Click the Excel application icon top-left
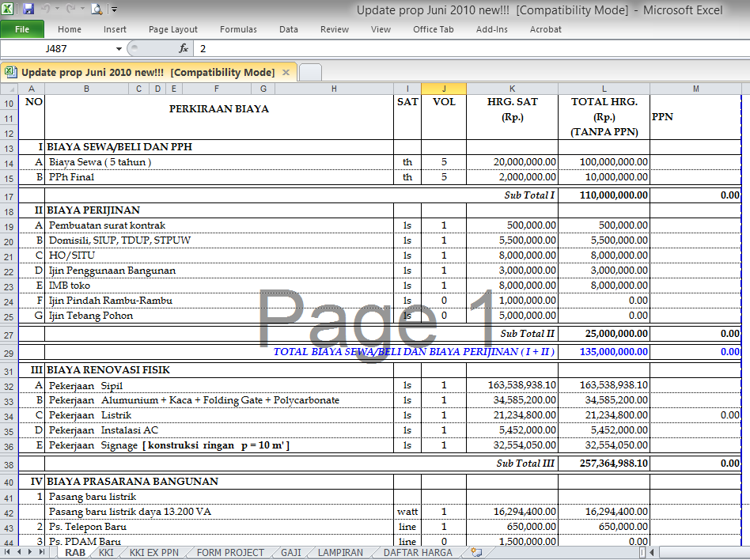This screenshot has height=560, width=750. [9, 8]
